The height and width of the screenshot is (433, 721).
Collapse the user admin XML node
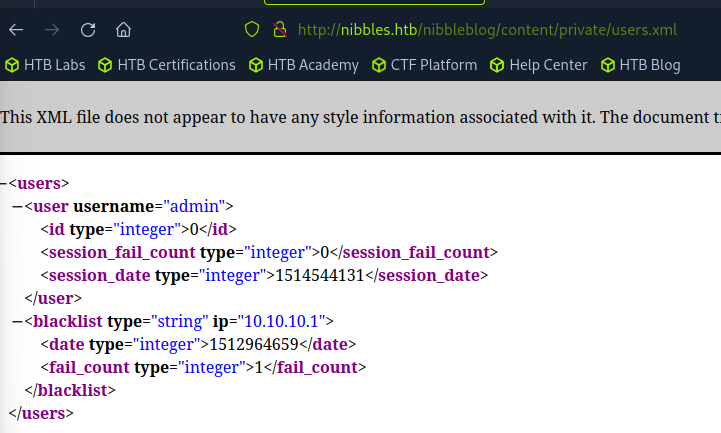click(x=16, y=206)
